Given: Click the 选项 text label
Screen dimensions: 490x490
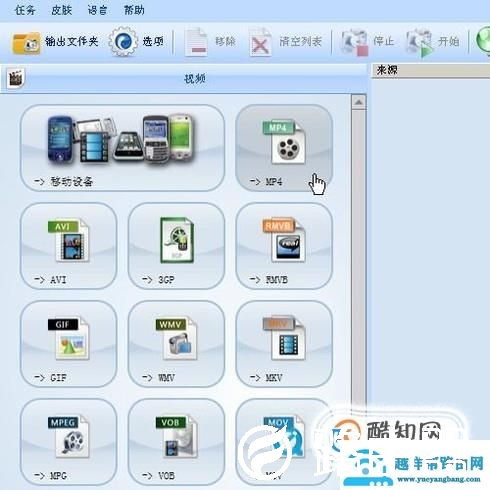Looking at the screenshot, I should [153, 42].
